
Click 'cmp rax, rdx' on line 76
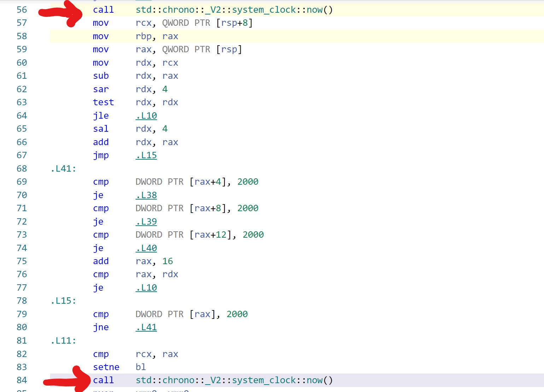(x=136, y=274)
